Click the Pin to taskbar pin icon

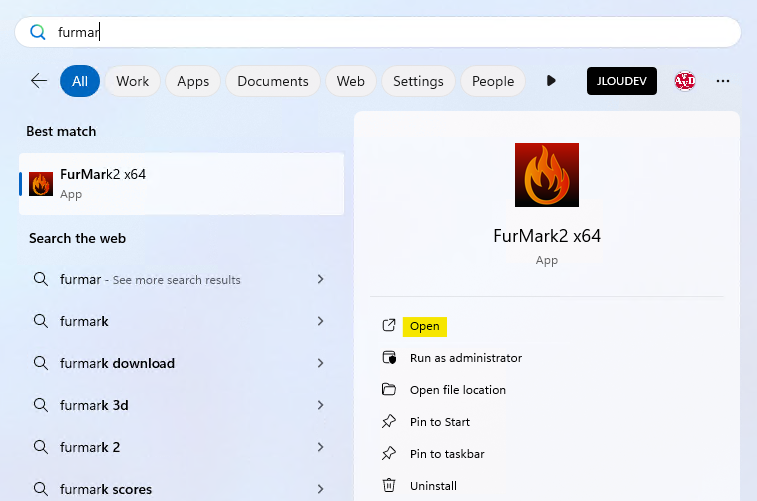point(389,453)
